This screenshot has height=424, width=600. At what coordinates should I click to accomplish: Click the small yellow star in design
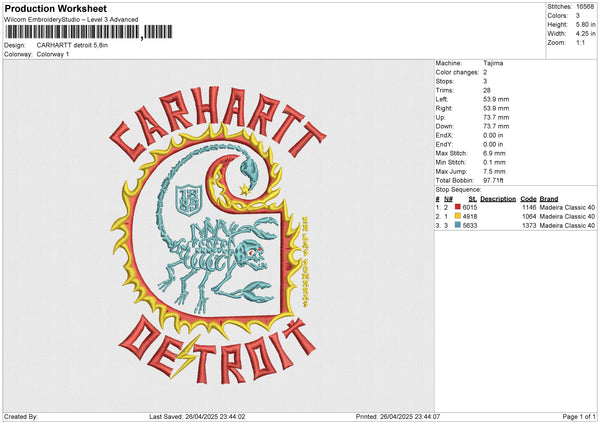(243, 187)
